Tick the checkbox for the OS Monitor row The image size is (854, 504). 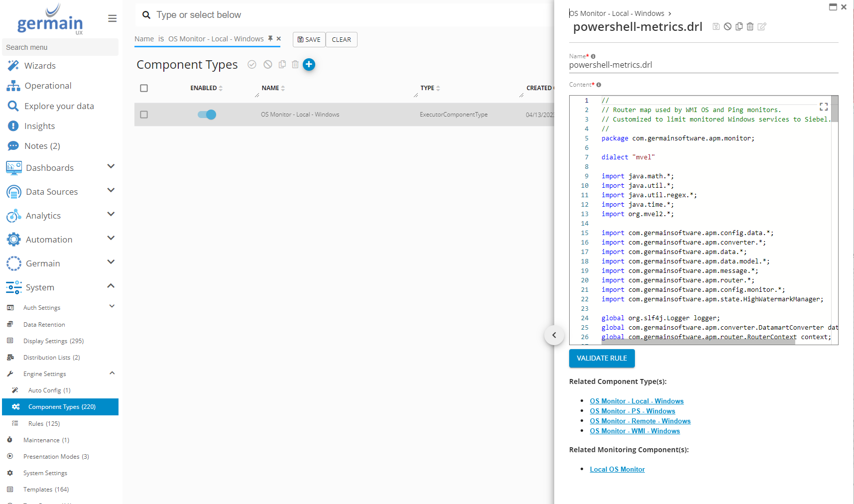[144, 115]
